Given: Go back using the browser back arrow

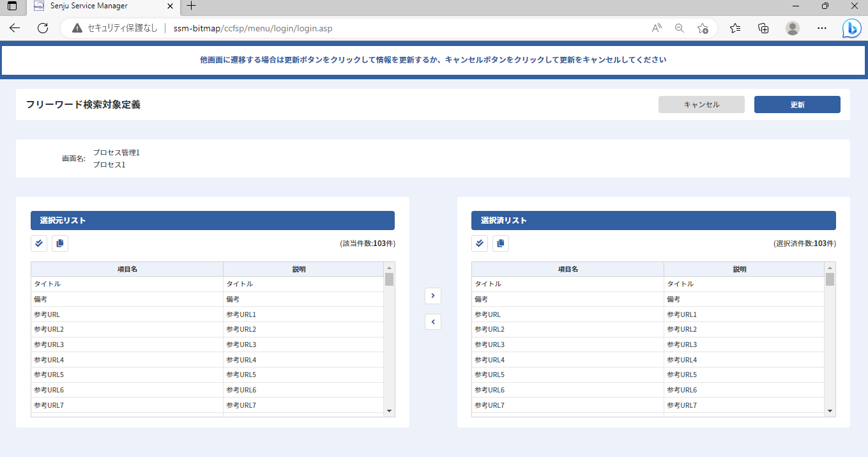Looking at the screenshot, I should pos(15,28).
